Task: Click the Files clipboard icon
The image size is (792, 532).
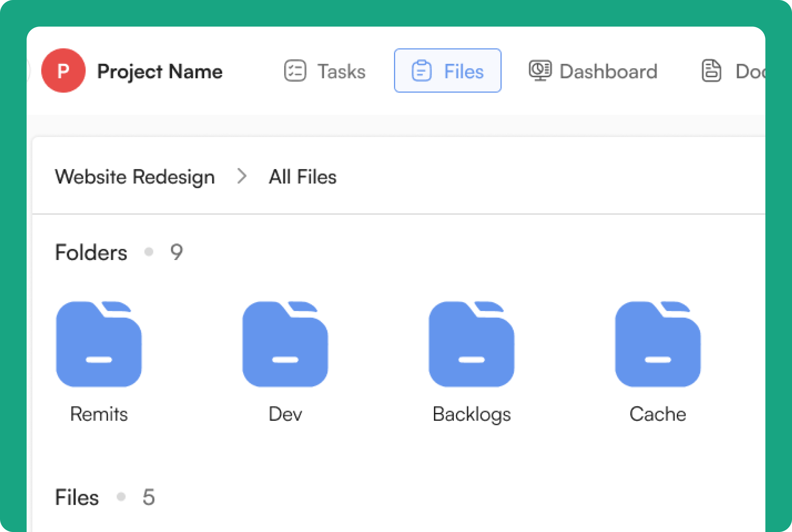Action: tap(421, 70)
